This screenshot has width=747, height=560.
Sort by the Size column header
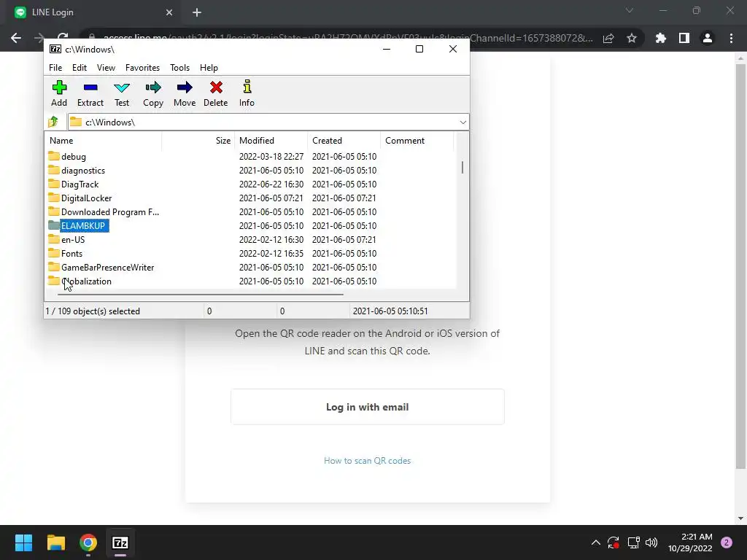pos(198,141)
